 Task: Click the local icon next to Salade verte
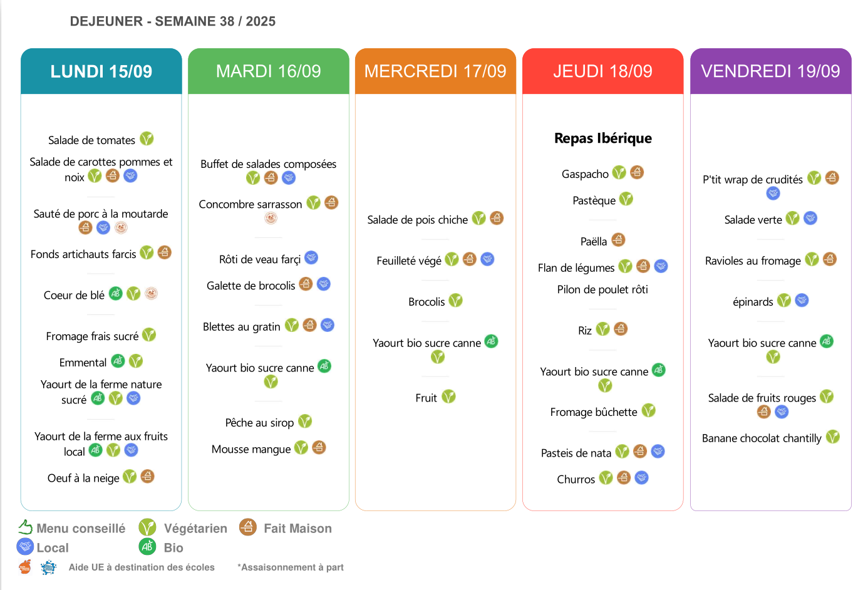coord(810,219)
